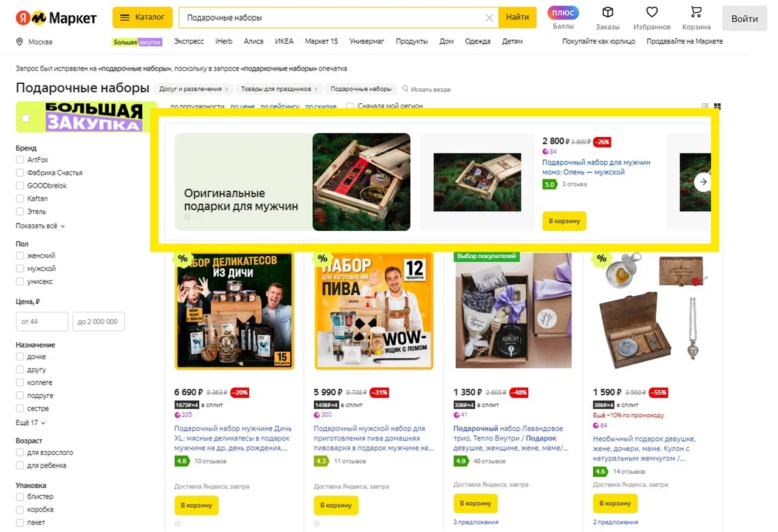Clear the search field with X icon
The width and height of the screenshot is (778, 532).
pyautogui.click(x=489, y=18)
